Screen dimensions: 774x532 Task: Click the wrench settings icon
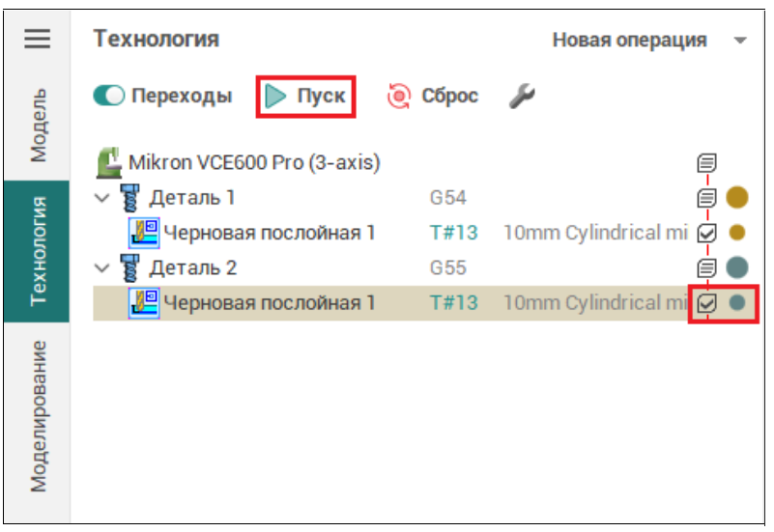click(x=522, y=96)
